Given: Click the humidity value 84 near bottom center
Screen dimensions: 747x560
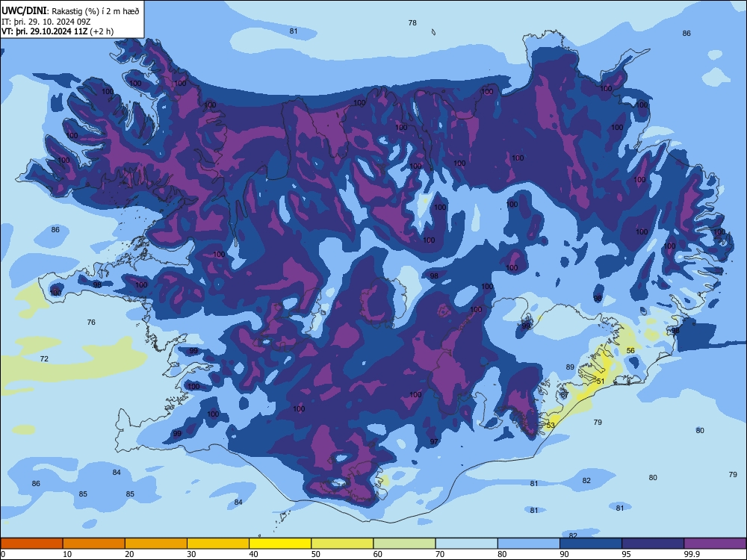Looking at the screenshot, I should [238, 502].
